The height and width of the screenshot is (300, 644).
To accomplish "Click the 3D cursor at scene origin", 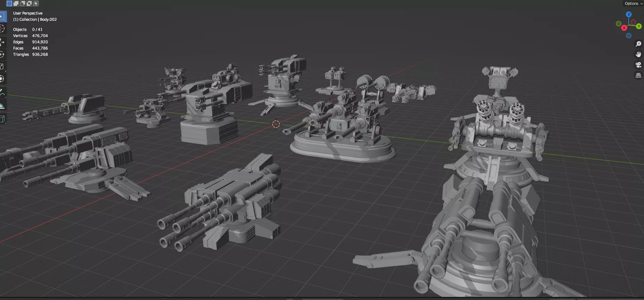I will click(276, 124).
